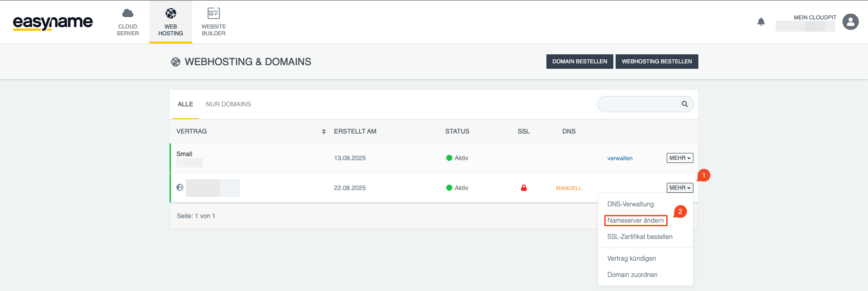Open notifications bell
The height and width of the screenshot is (291, 868).
coord(761,22)
